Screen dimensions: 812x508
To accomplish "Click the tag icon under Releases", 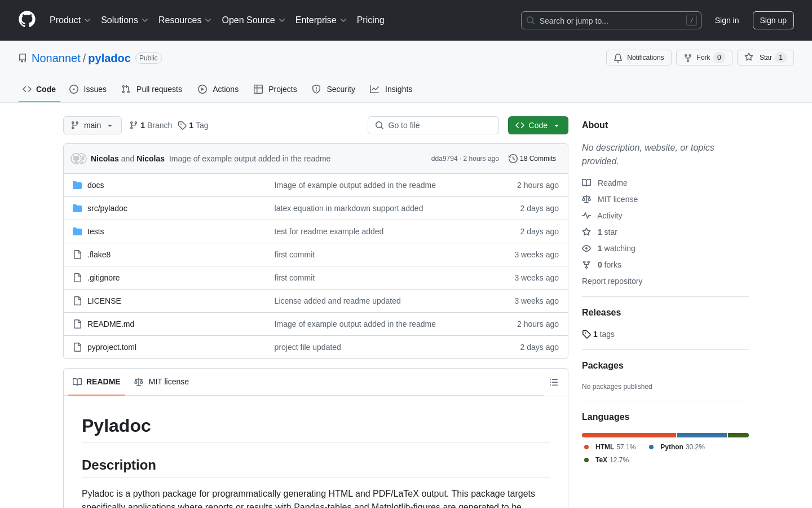I will click(586, 334).
